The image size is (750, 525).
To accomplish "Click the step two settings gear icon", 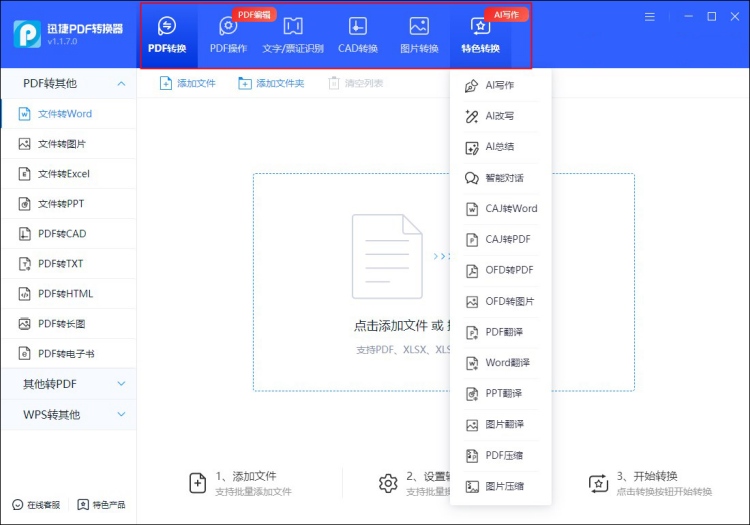I will [388, 483].
